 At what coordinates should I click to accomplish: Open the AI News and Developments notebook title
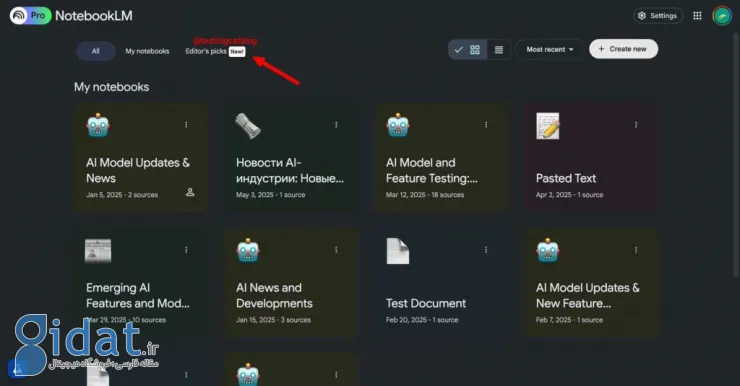click(274, 295)
